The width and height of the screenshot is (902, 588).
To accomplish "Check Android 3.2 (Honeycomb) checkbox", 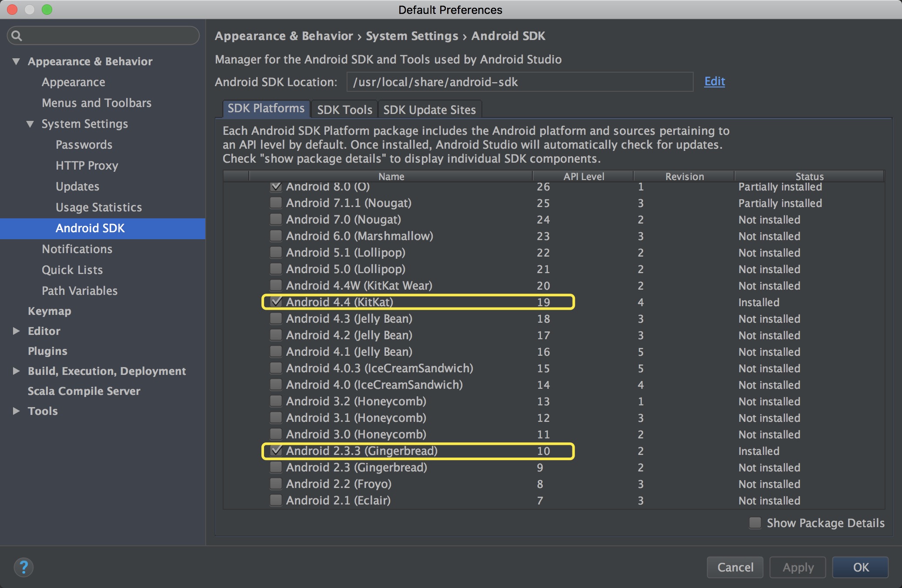I will [x=276, y=401].
